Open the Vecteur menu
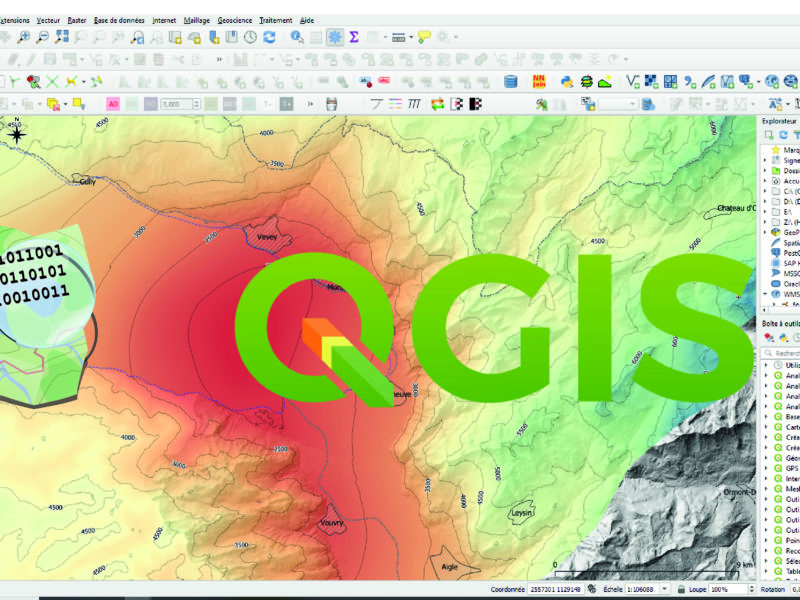This screenshot has width=800, height=600. 47,19
